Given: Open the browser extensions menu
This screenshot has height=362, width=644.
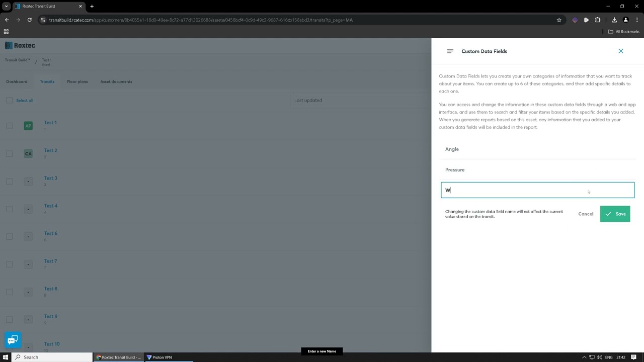Looking at the screenshot, I should pyautogui.click(x=598, y=20).
